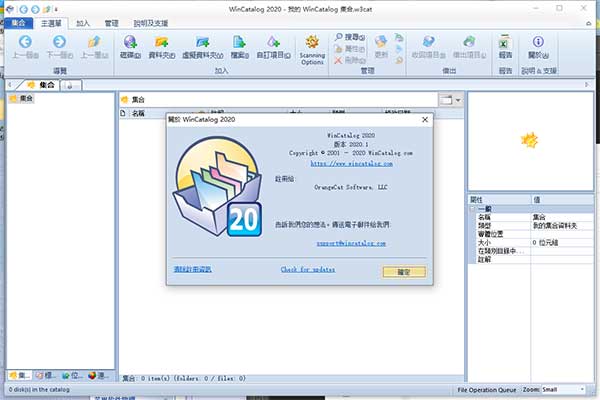Add a custom item with 自訂項目 icon
Image resolution: width=600 pixels, height=400 pixels.
pos(273,41)
